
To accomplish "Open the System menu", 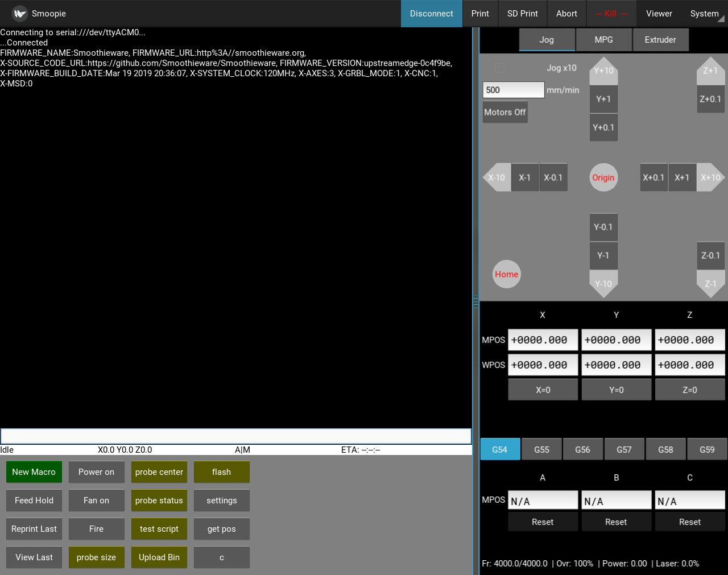I will point(704,13).
